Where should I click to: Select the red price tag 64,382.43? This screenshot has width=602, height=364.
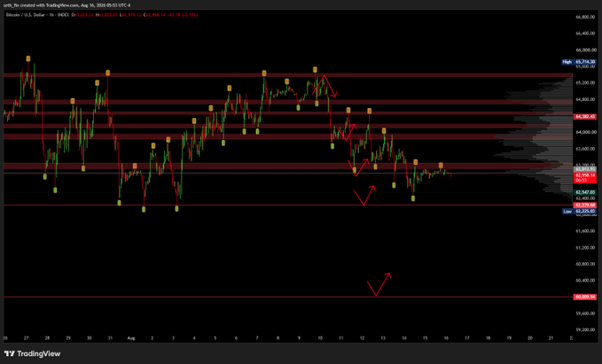coord(585,117)
